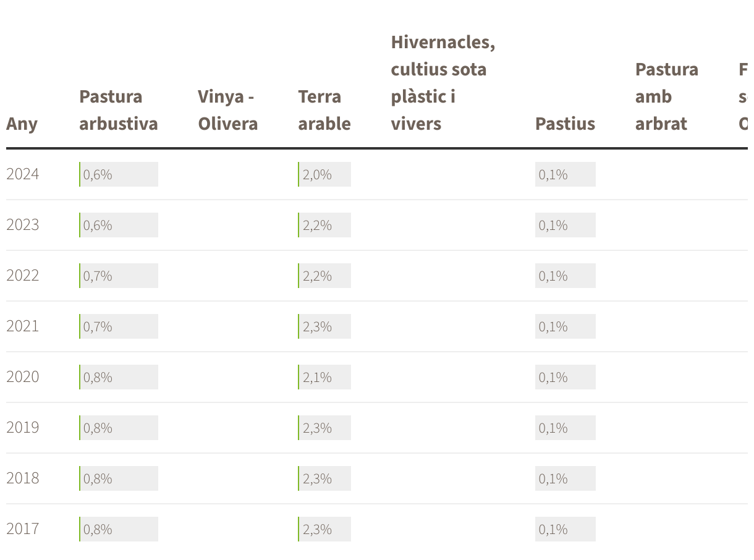Click the 2,0% Terra arable bar for 2024
This screenshot has width=754, height=560.
pyautogui.click(x=324, y=174)
